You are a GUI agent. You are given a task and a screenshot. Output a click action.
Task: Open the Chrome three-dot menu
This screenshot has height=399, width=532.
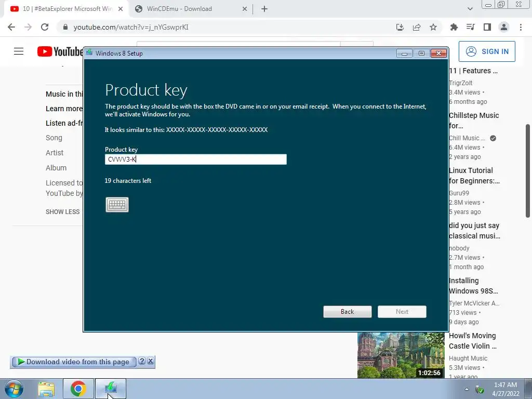click(521, 27)
